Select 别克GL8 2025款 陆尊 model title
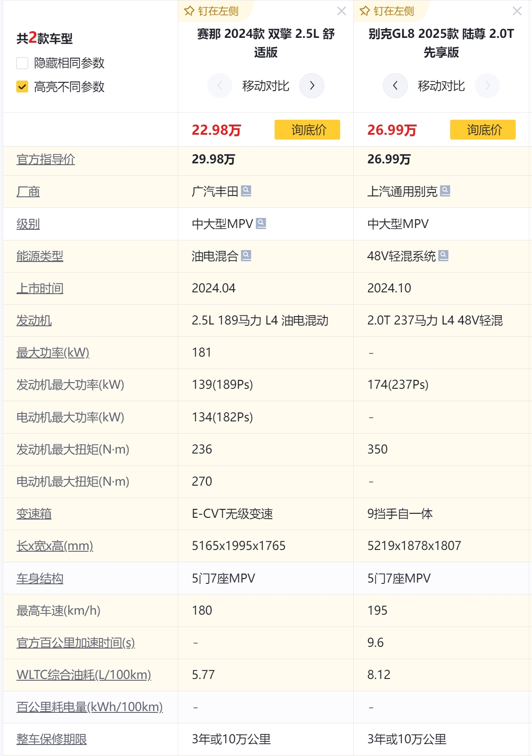 (441, 43)
